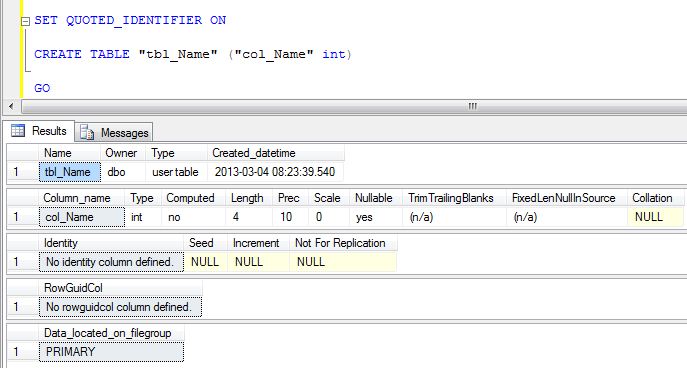Click the "col_Name" identifier in query
This screenshot has height=368, width=687.
tap(274, 55)
